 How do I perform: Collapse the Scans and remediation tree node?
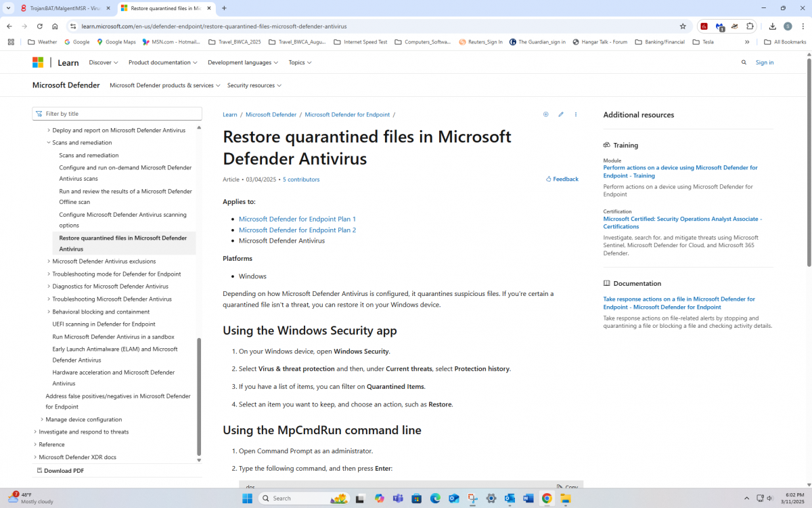pyautogui.click(x=49, y=143)
